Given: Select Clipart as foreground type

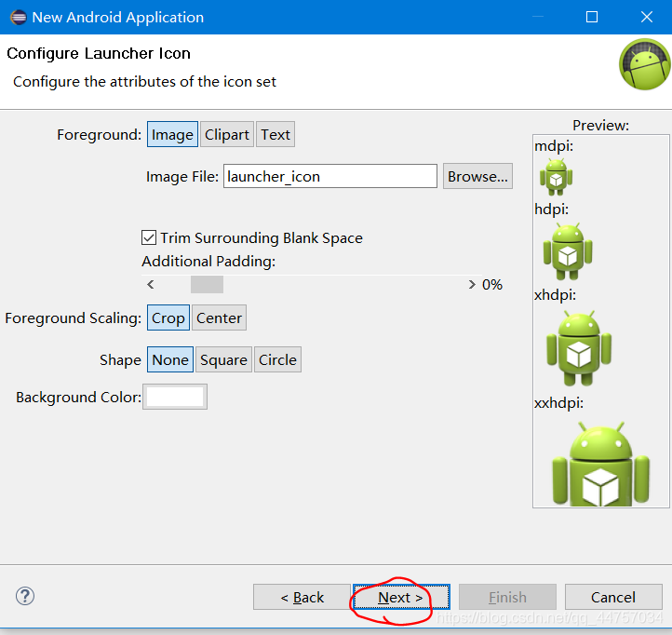Looking at the screenshot, I should (227, 134).
